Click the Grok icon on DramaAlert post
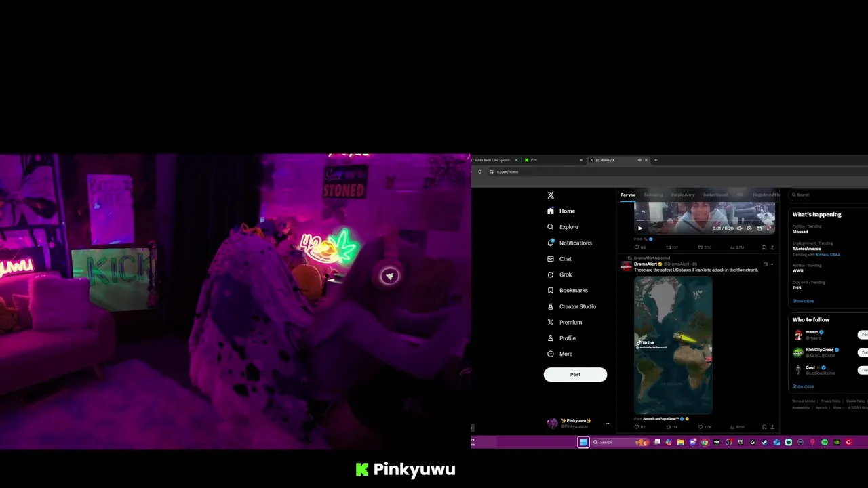868x488 pixels. [765, 264]
